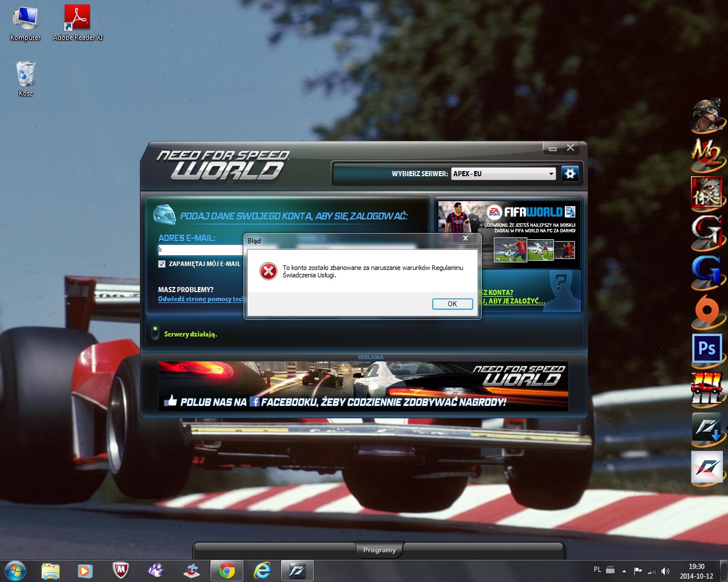Open Origin from the dock
Screen dimensions: 728x582
[707, 311]
